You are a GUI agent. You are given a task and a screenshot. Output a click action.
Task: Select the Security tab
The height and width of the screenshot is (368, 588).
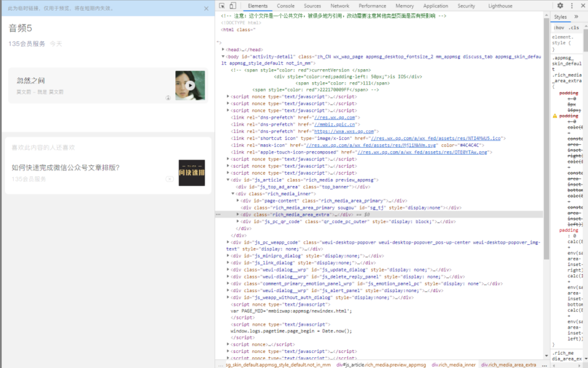[x=466, y=6]
